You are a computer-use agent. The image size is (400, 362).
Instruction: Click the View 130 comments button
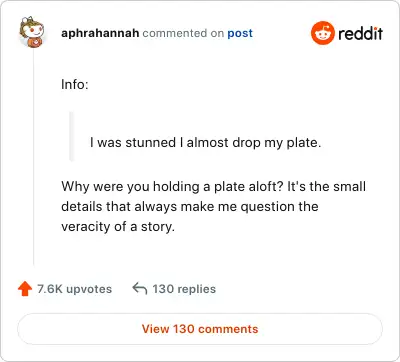[x=200, y=329]
